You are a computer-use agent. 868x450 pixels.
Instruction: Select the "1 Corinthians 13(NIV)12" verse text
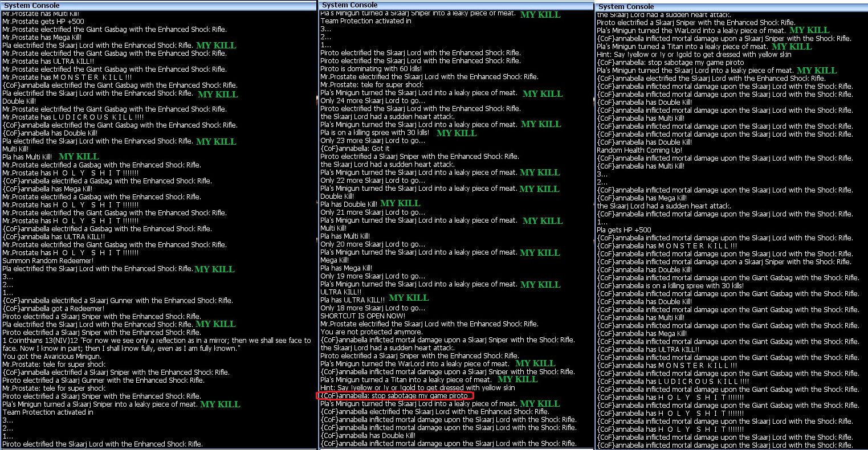[157, 344]
